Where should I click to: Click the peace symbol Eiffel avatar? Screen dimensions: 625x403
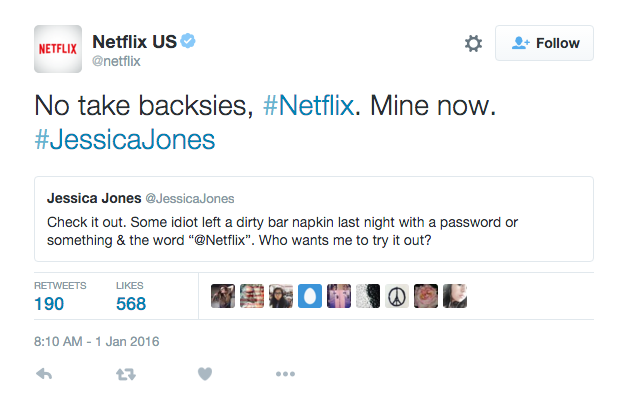click(397, 296)
